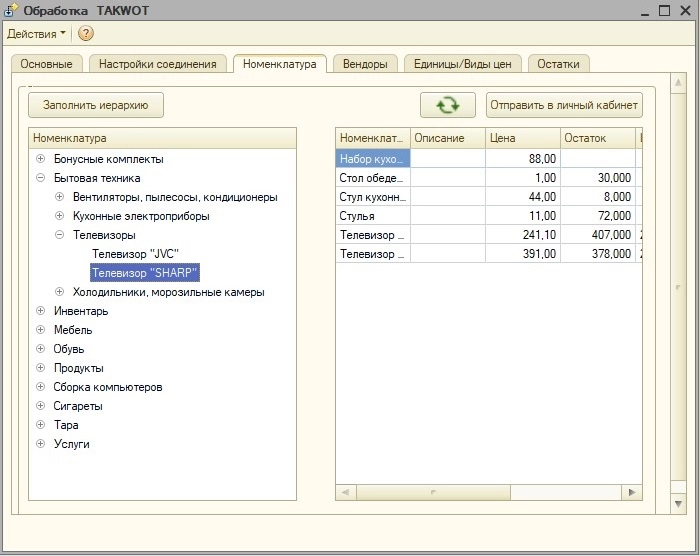
Task: Click the Заполнить иерархию button
Action: pos(96,105)
